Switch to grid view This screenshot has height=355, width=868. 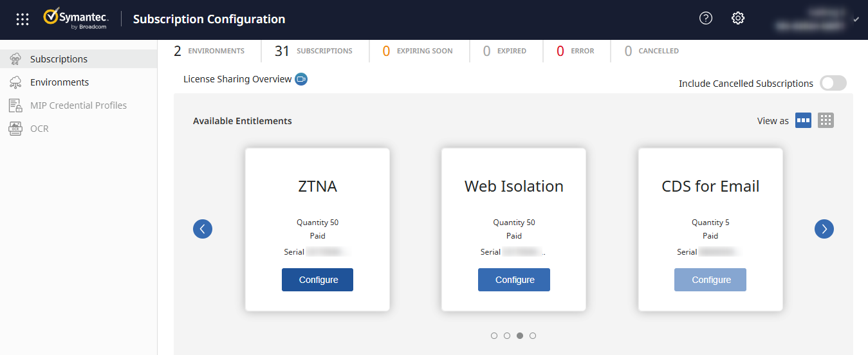coord(826,120)
